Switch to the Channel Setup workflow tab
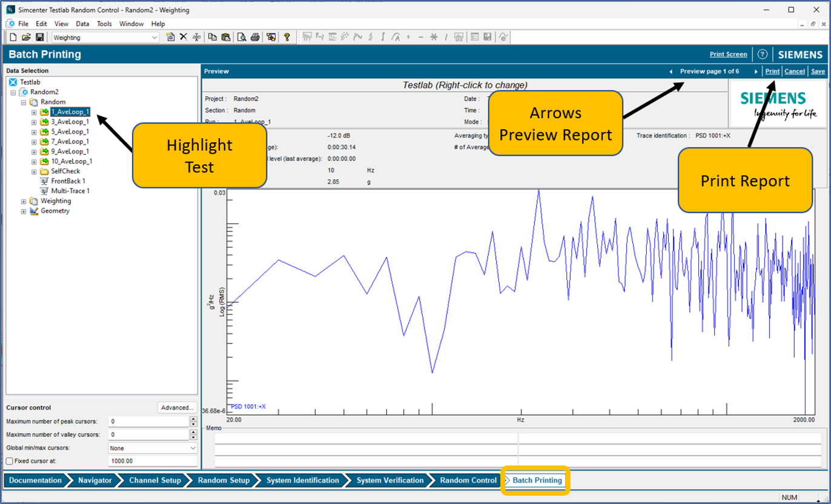 154,480
